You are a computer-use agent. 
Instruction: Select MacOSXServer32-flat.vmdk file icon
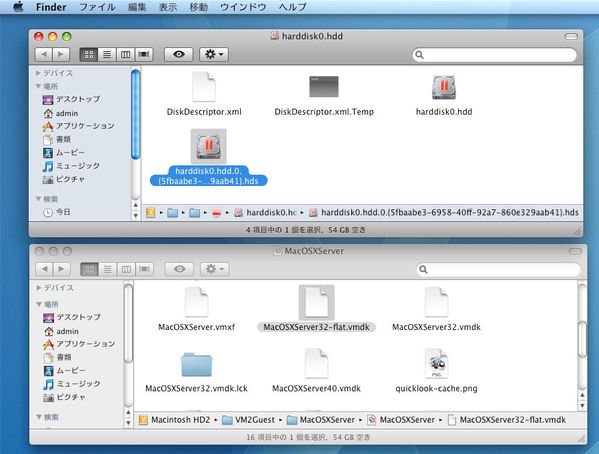pyautogui.click(x=316, y=302)
